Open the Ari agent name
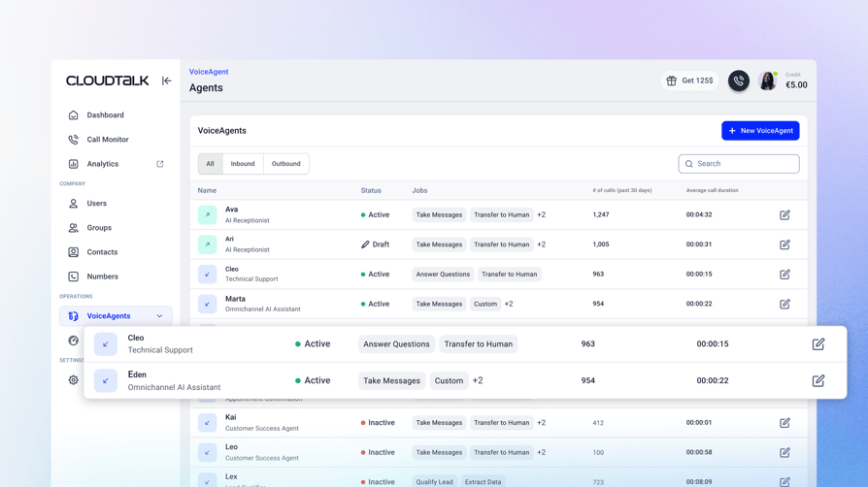This screenshot has width=868, height=487. pyautogui.click(x=229, y=239)
